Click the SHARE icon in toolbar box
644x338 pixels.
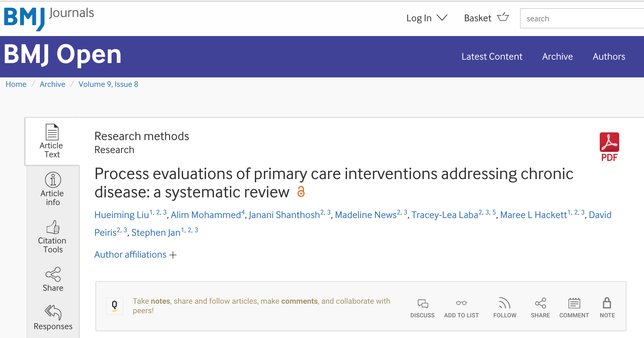point(540,303)
